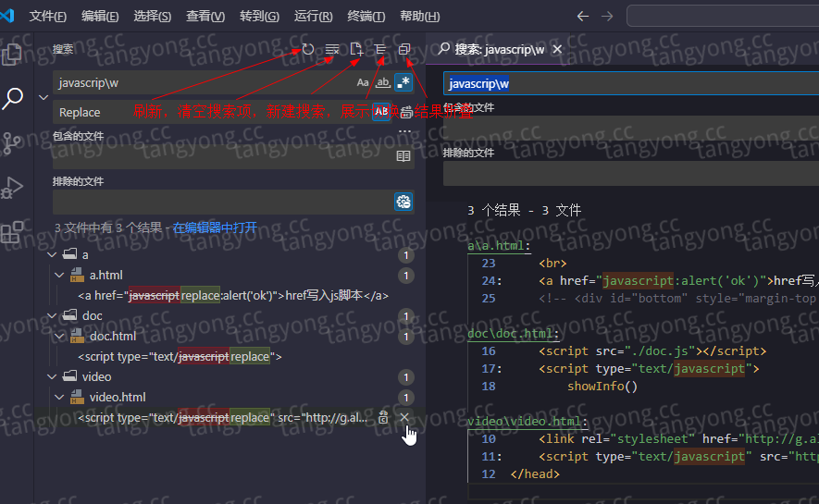This screenshot has height=504, width=819.
Task: Click the 在编辑器中打开 link
Action: pyautogui.click(x=215, y=227)
